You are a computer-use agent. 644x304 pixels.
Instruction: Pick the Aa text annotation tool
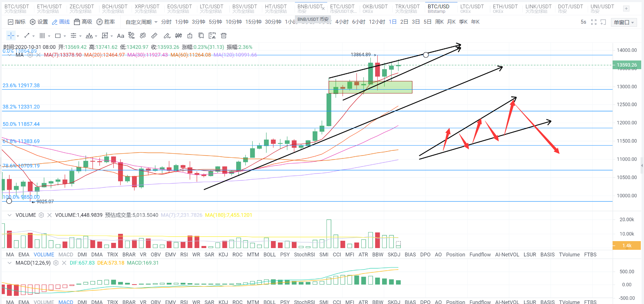click(x=121, y=35)
